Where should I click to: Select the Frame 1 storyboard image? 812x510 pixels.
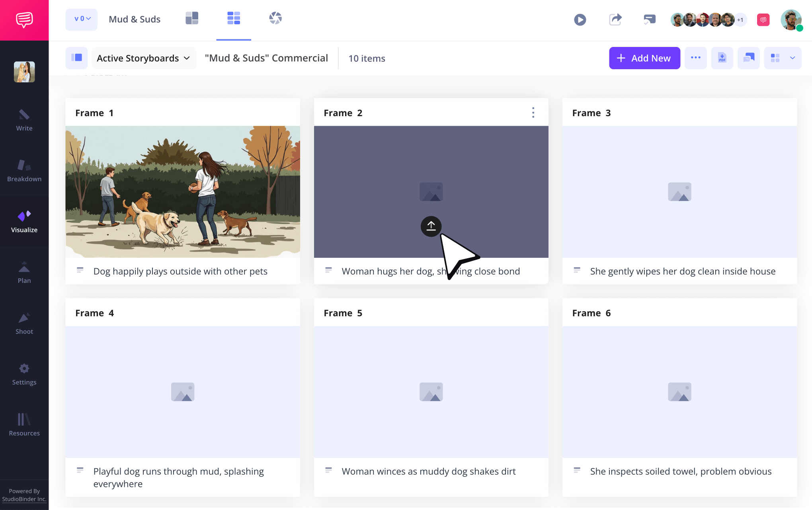[x=183, y=191]
